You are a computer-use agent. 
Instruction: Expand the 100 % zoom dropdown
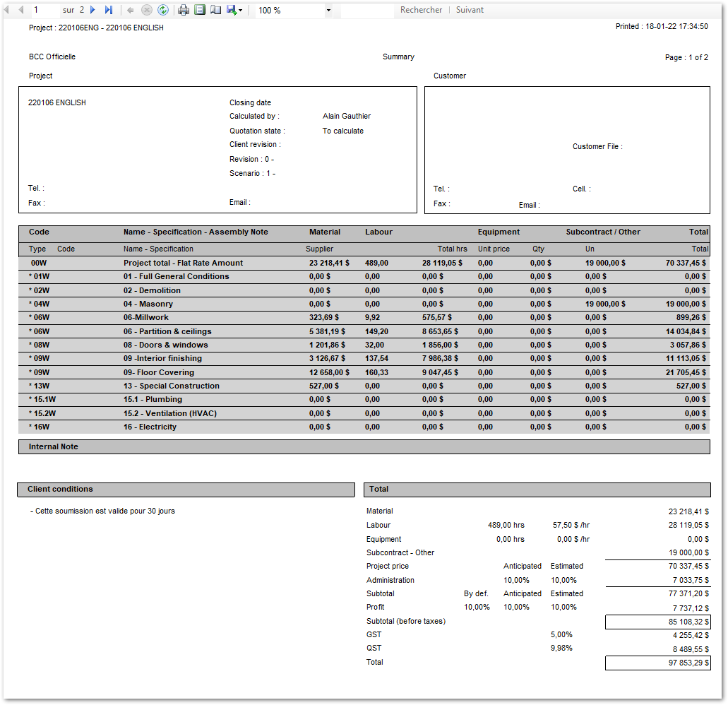pos(328,11)
